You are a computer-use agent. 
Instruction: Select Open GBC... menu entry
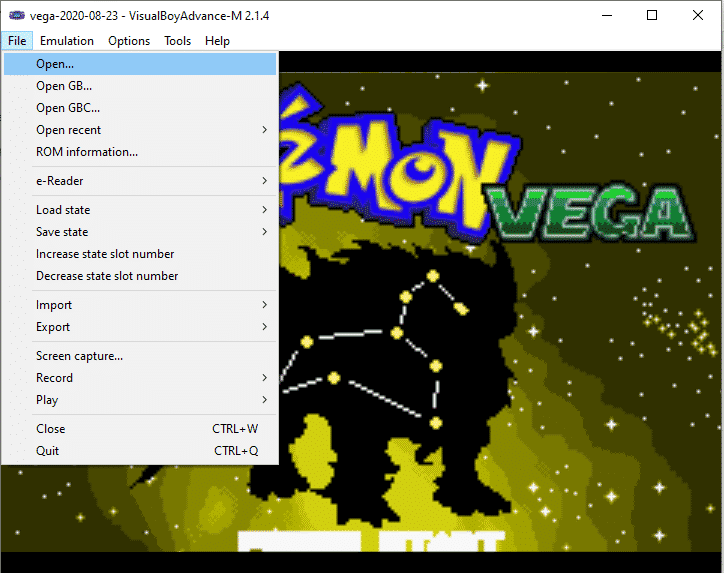click(x=140, y=108)
